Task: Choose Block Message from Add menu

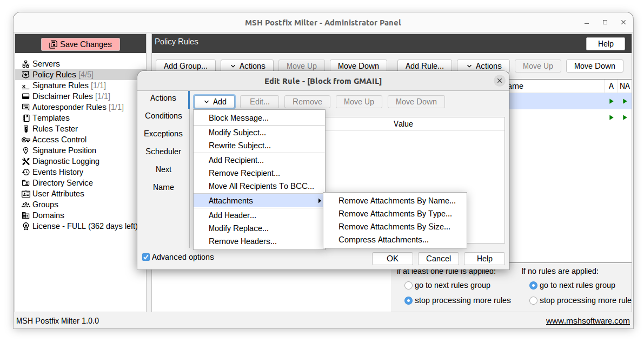Action: [259, 118]
